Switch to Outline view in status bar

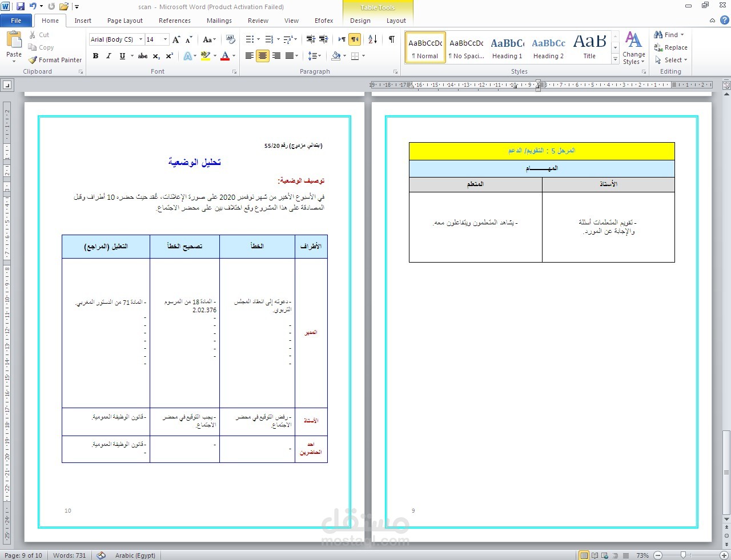pyautogui.click(x=616, y=555)
